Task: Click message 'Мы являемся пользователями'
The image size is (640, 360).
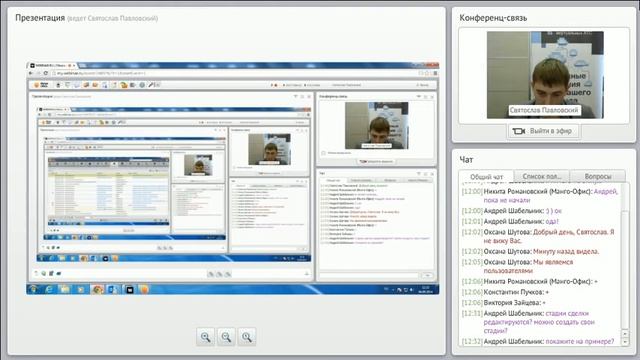Action: [529, 267]
